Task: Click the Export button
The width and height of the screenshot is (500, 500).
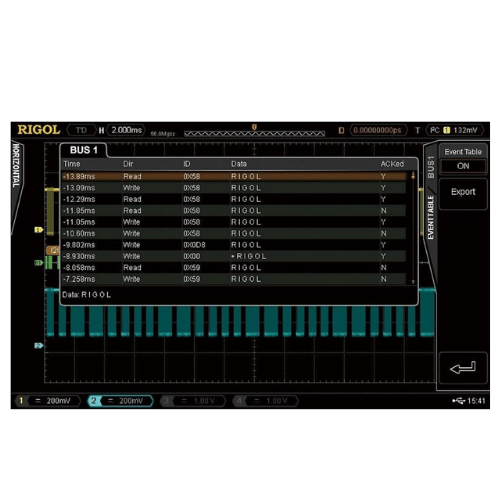Action: 463,192
